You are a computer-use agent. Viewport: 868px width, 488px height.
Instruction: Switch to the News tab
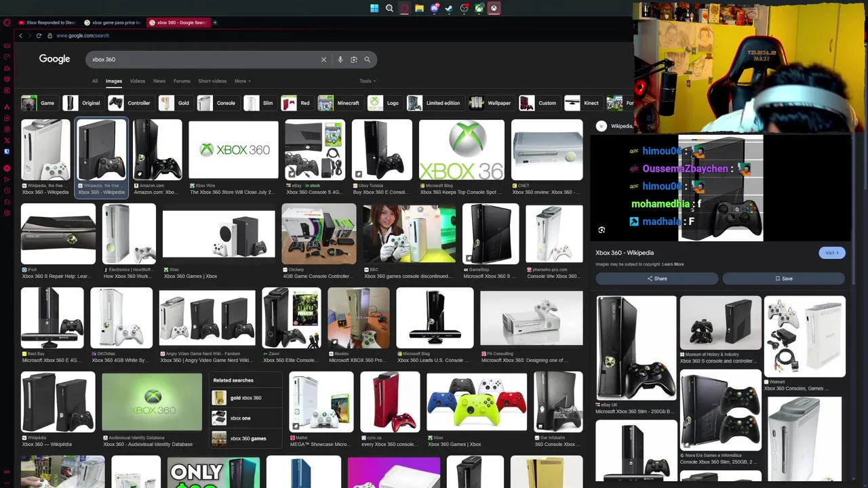pos(159,81)
